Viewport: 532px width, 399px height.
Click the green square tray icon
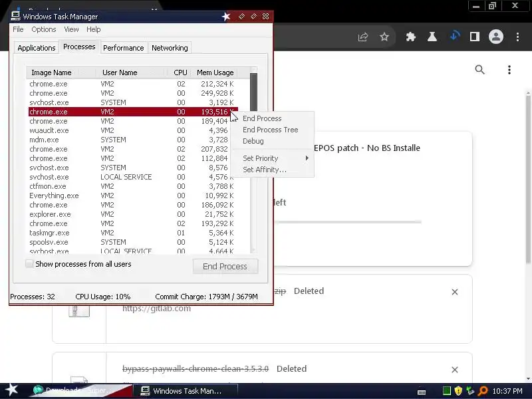pos(446,391)
